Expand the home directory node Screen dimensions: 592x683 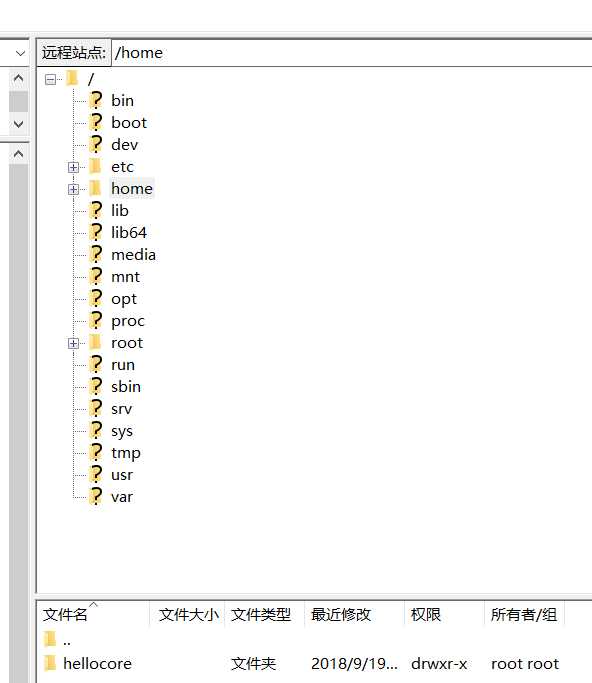click(x=73, y=189)
